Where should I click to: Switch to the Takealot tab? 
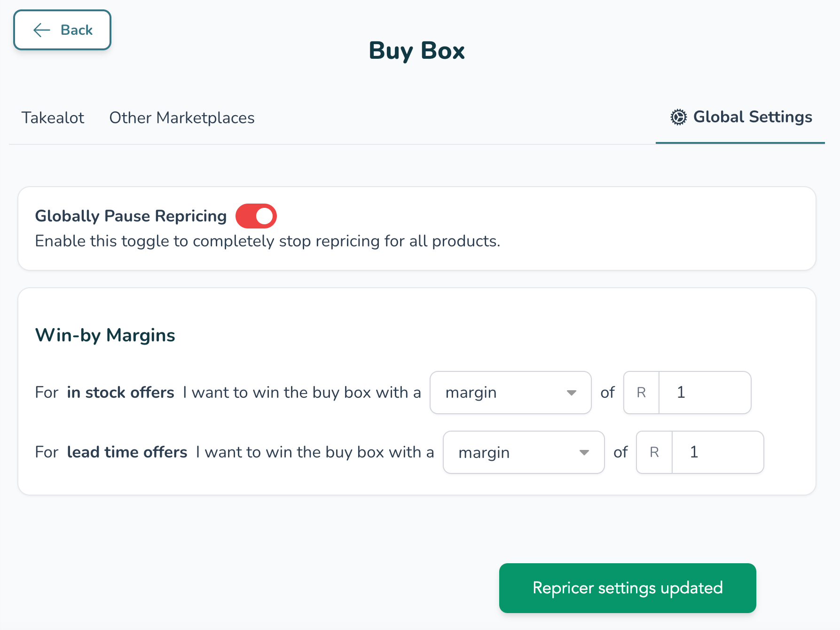point(53,118)
